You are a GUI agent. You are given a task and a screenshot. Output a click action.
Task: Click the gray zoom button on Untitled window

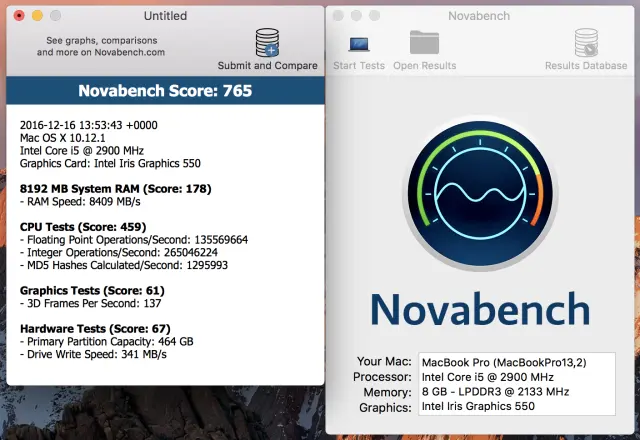[x=55, y=16]
